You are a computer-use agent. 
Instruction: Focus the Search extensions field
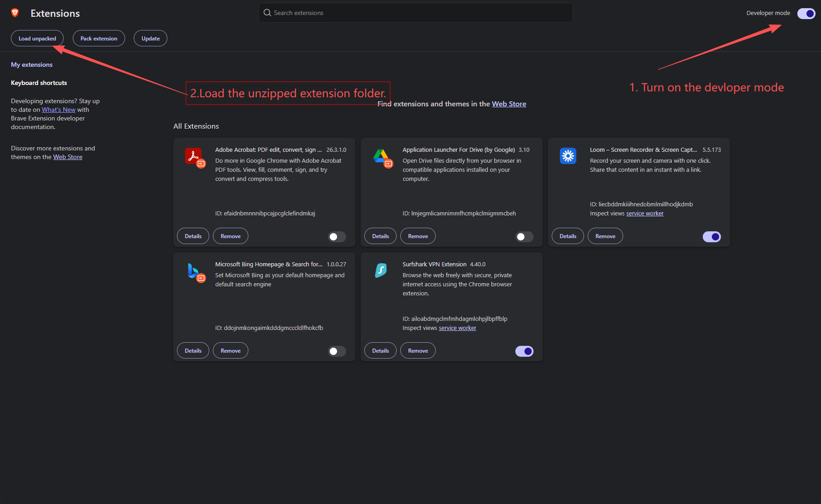pos(416,13)
